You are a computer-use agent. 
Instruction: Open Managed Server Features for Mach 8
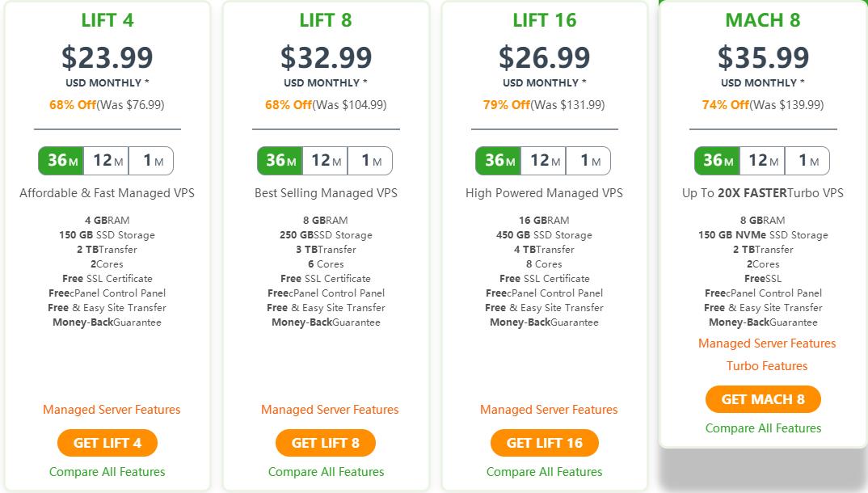pos(767,343)
